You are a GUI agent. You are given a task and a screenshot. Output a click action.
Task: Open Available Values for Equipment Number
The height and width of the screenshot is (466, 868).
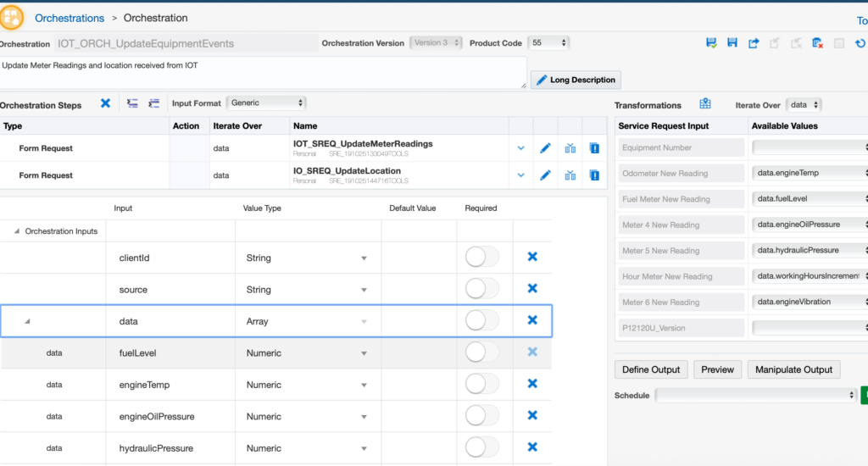click(810, 147)
